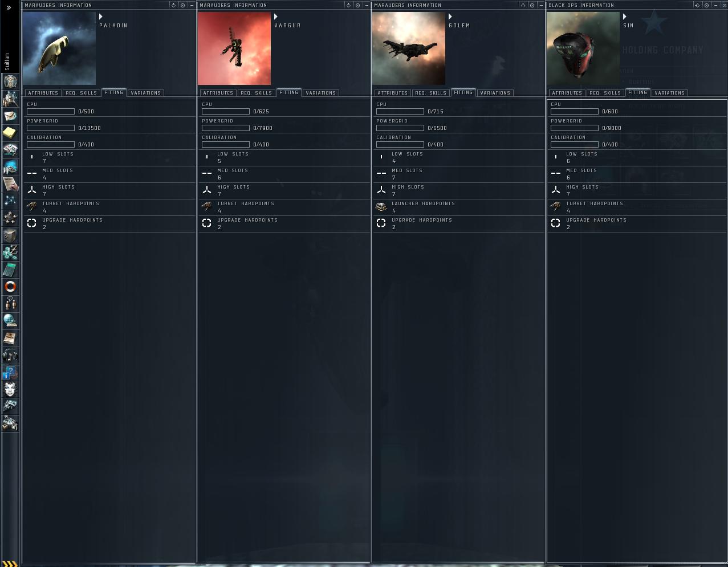
Task: Switch to Attributes tab in Vargur window
Action: pos(218,93)
